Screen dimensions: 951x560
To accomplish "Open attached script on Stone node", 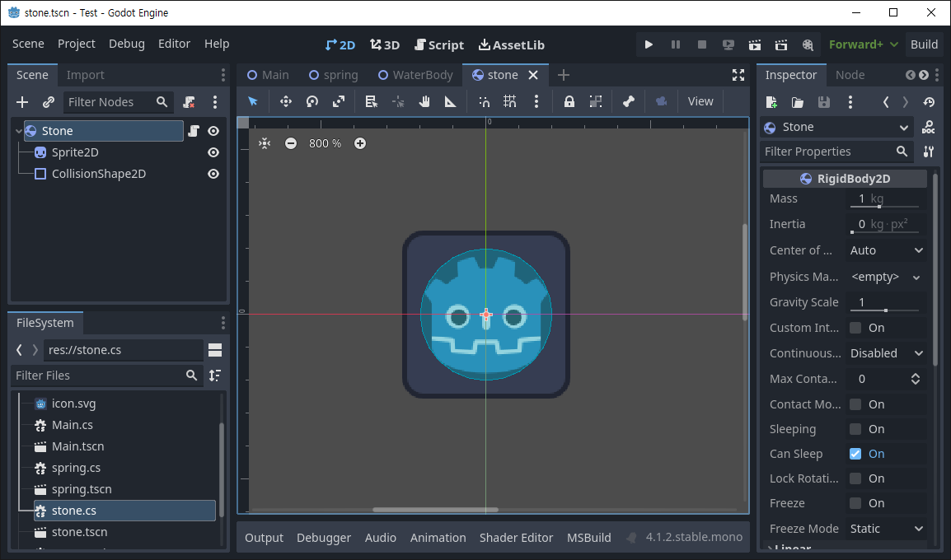I will point(194,131).
